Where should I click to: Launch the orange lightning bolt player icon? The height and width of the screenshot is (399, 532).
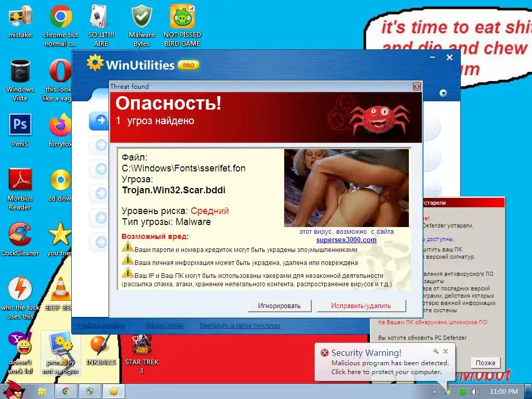point(20,298)
